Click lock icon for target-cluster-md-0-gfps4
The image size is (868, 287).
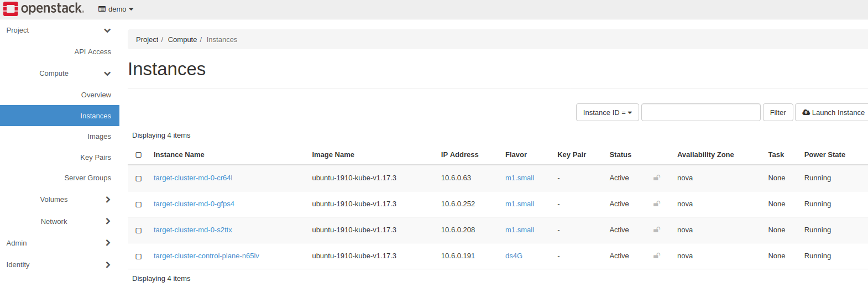[657, 203]
